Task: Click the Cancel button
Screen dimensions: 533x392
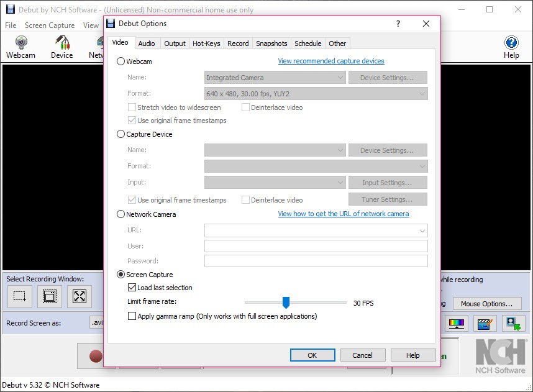Action: [363, 355]
